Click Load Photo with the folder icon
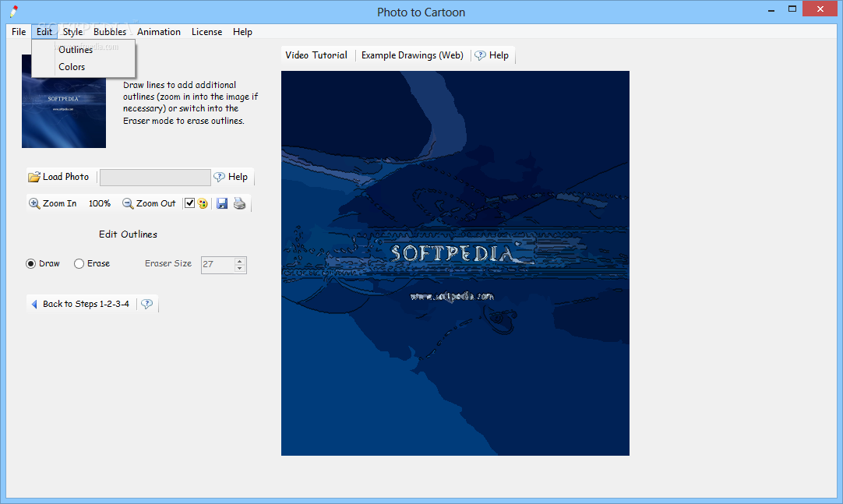The height and width of the screenshot is (504, 843). [58, 177]
